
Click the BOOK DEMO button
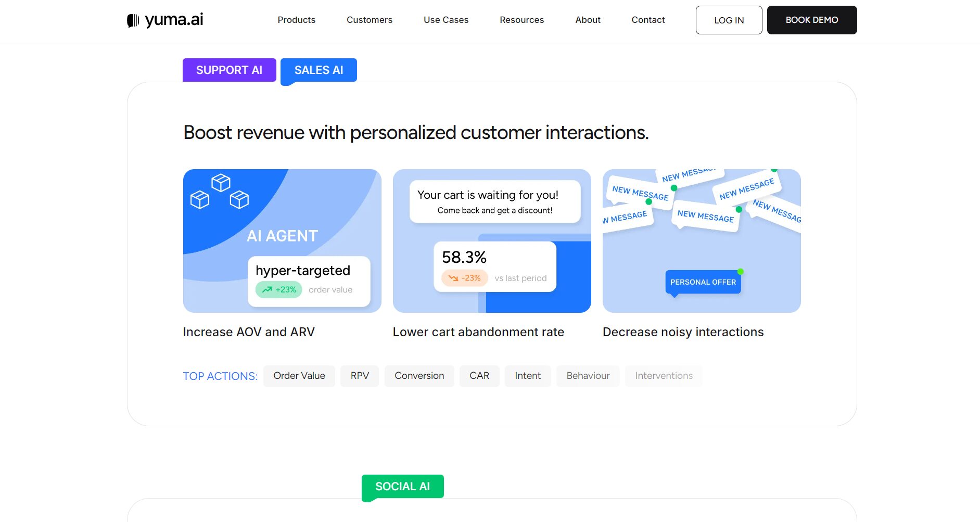click(811, 20)
